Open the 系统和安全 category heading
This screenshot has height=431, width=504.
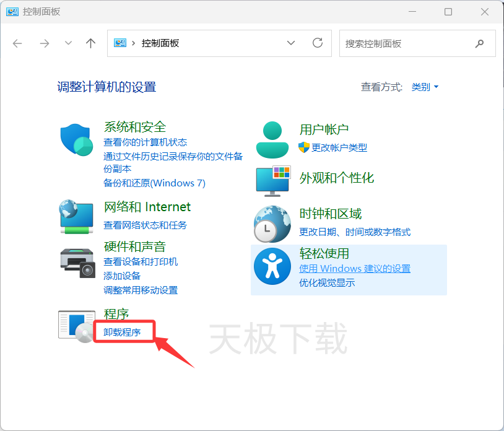pos(135,127)
